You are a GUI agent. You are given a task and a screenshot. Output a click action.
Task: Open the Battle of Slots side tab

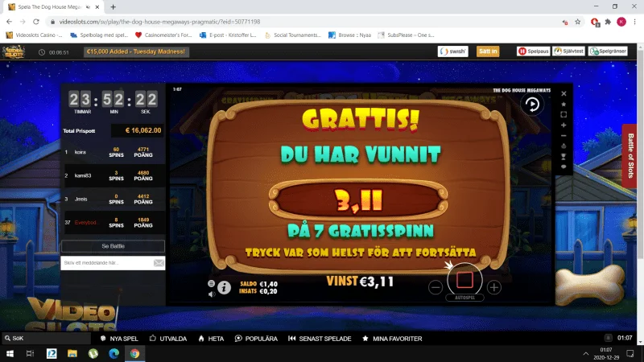coord(631,156)
